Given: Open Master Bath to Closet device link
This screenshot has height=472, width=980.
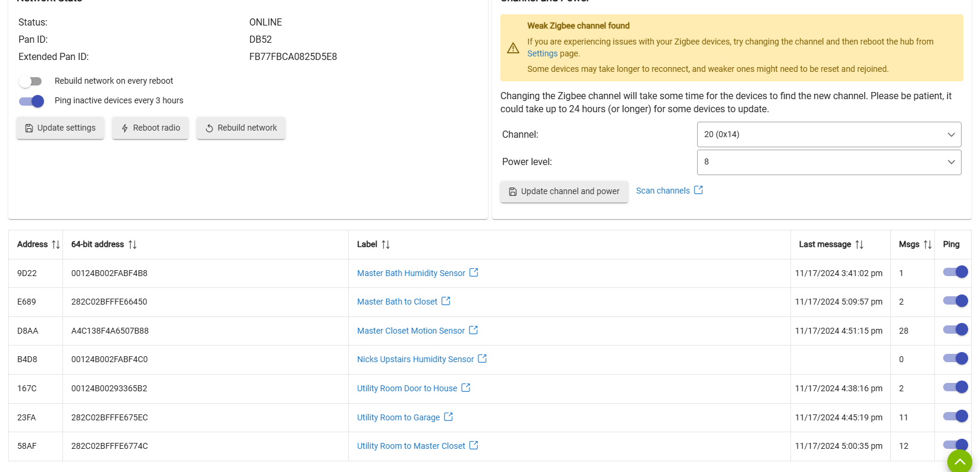Looking at the screenshot, I should pyautogui.click(x=397, y=302).
